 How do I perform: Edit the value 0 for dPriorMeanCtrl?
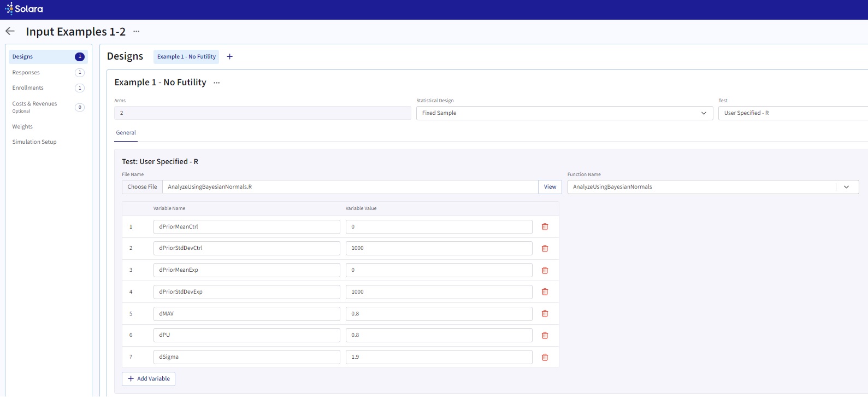439,227
